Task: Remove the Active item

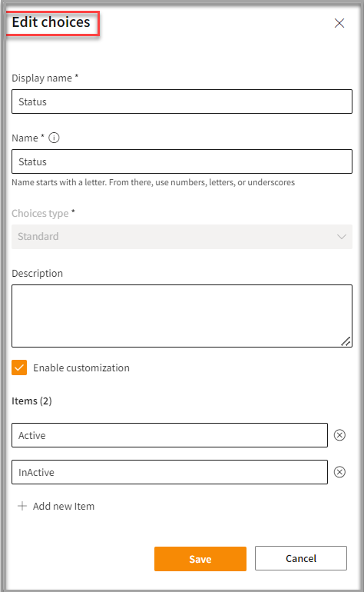Action: point(339,435)
